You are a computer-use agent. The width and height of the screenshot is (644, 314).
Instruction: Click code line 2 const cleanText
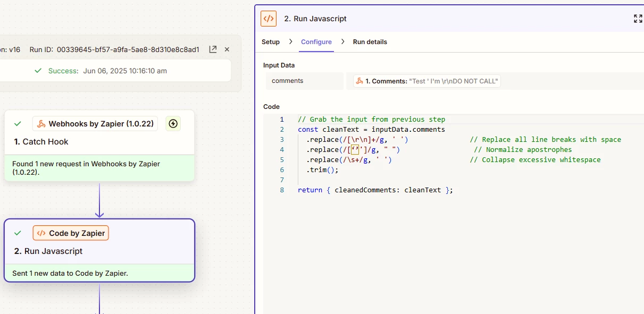371,129
